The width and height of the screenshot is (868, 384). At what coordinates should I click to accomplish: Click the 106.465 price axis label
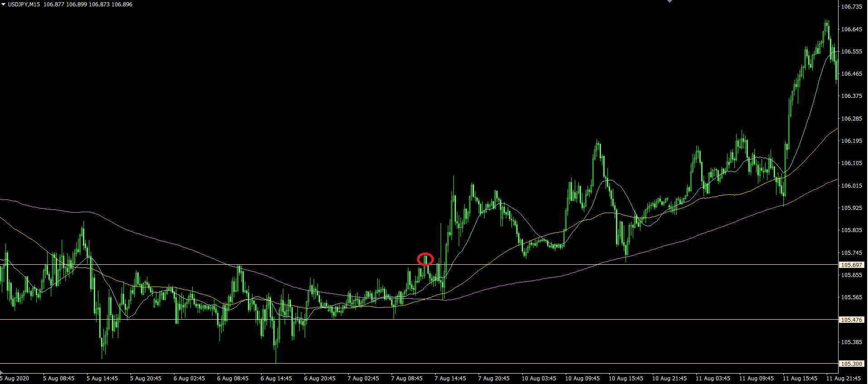coord(852,74)
